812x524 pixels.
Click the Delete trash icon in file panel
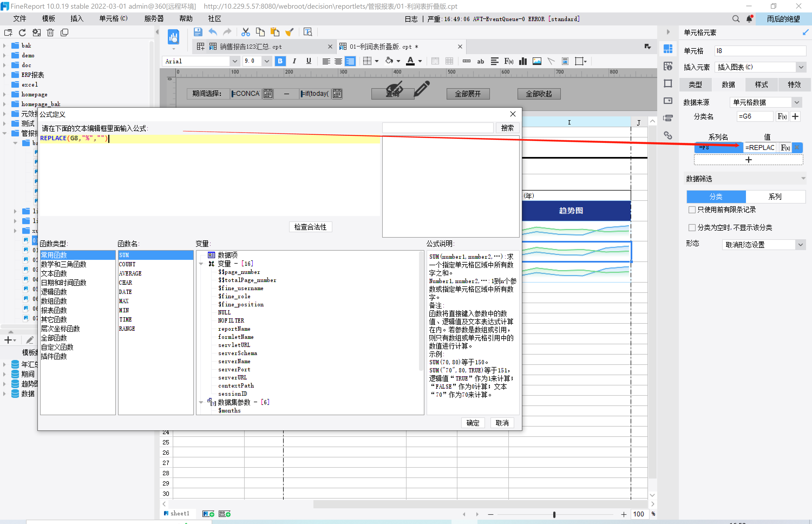pyautogui.click(x=50, y=33)
